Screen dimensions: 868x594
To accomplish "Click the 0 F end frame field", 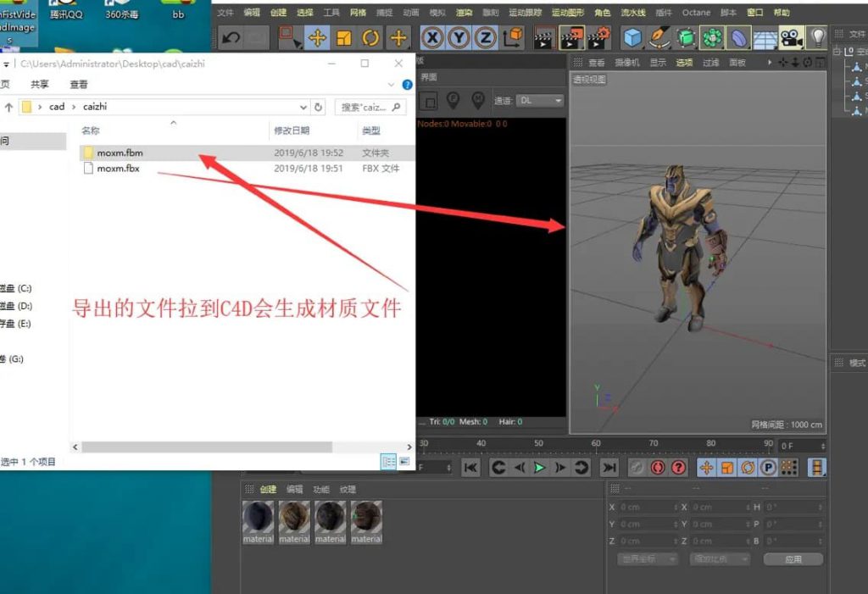I will pos(802,446).
